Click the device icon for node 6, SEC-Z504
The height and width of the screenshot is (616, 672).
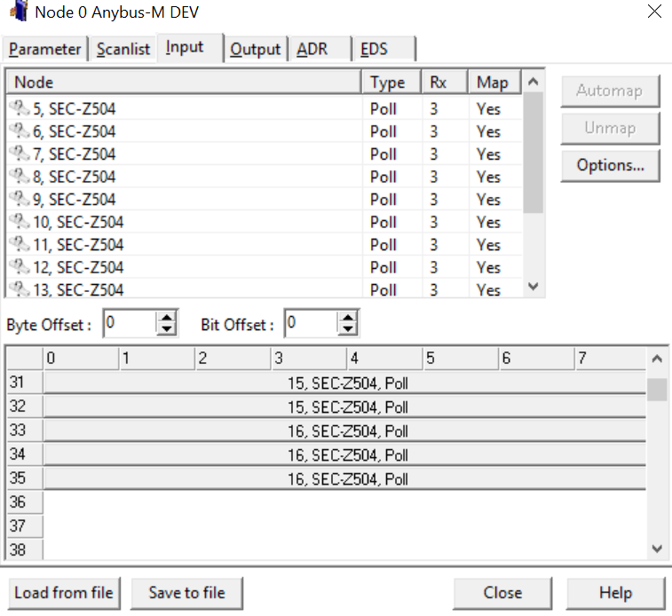[x=20, y=130]
